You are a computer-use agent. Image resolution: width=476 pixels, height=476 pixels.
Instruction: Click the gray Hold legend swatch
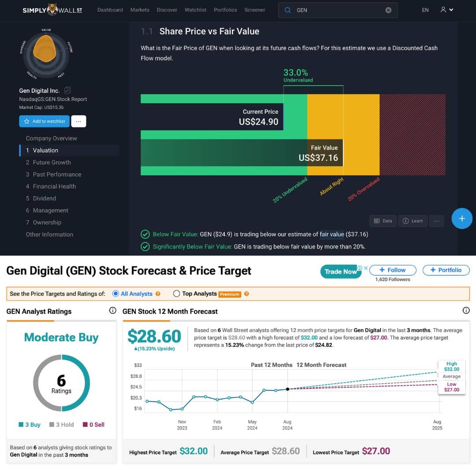(x=52, y=424)
